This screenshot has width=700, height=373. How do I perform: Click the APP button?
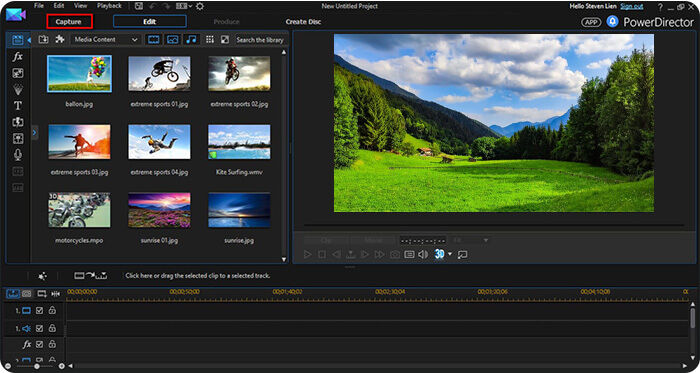coord(591,22)
